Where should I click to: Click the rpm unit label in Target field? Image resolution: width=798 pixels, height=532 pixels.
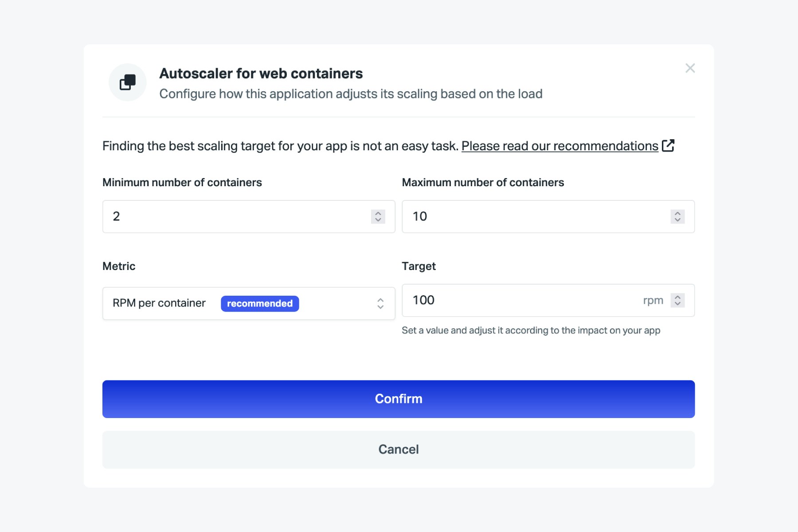point(652,300)
